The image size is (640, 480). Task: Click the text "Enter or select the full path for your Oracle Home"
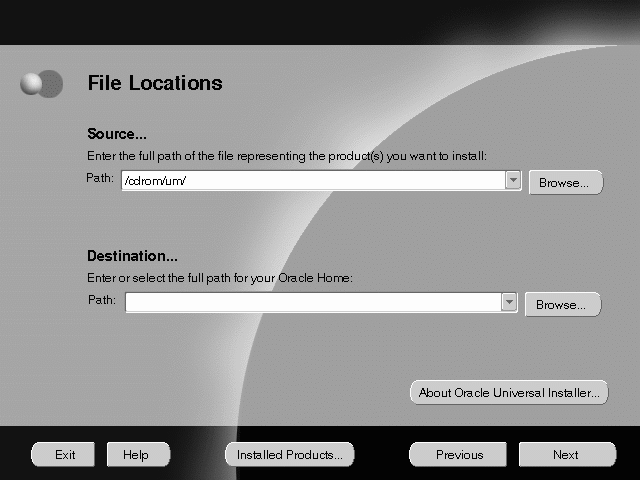tap(218, 278)
